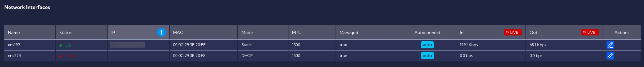Viewport: 644px width, 67px height.
Task: Sort the table by Status column
Action: (x=66, y=33)
